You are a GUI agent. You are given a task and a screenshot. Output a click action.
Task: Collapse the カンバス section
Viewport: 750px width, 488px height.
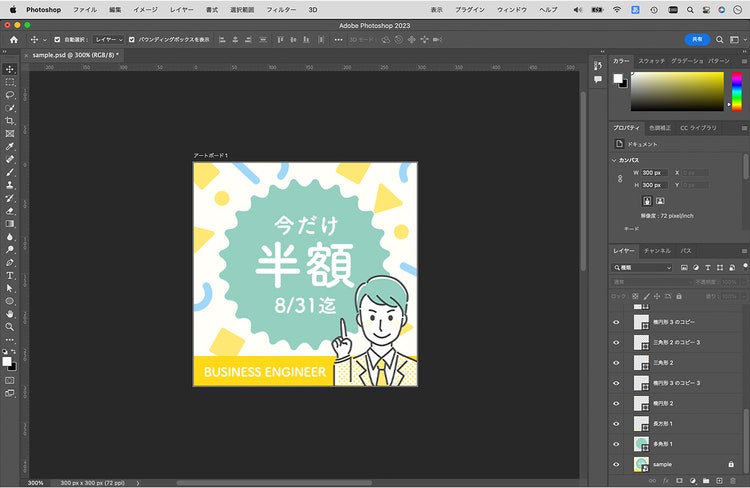(x=614, y=160)
